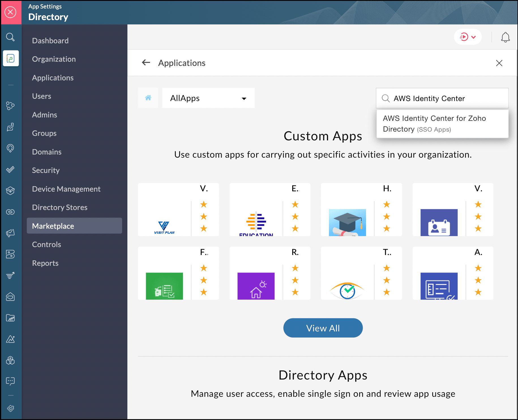Click the Directory title in the header
This screenshot has height=420, width=518.
48,17
